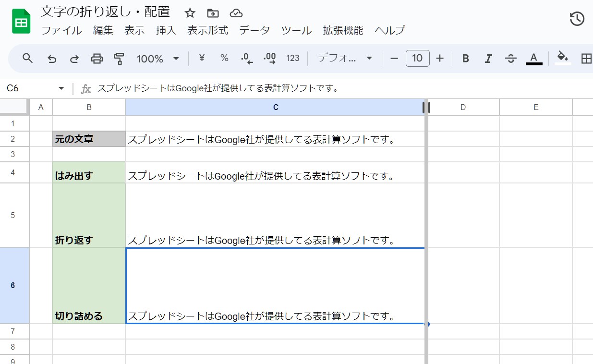
Task: Star the spreadsheet 文字の折り返し・配置
Action: [x=190, y=13]
